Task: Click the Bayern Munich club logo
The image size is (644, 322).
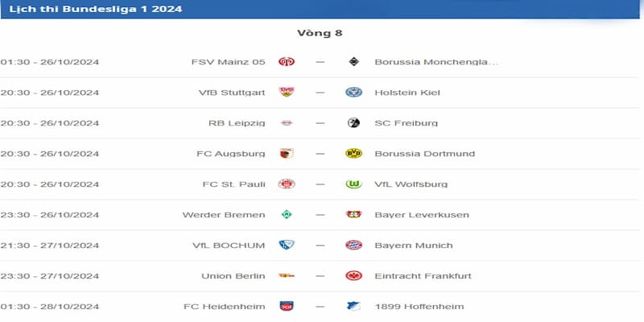Action: (x=353, y=246)
